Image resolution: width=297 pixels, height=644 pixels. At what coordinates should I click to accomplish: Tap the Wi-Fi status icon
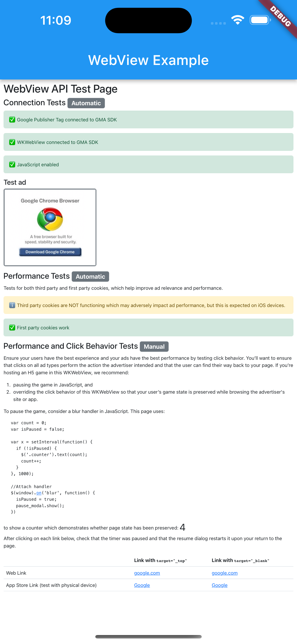point(237,20)
